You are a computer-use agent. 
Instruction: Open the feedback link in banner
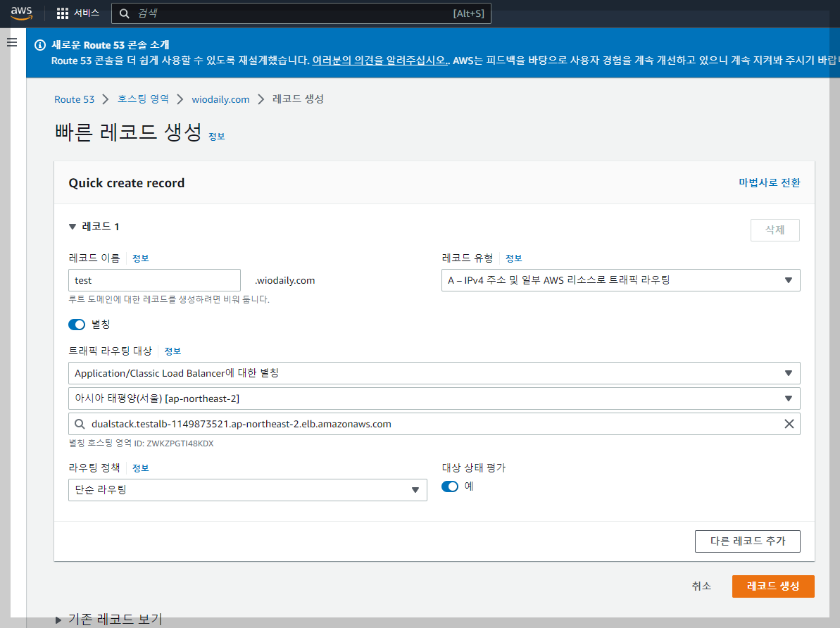click(x=380, y=61)
